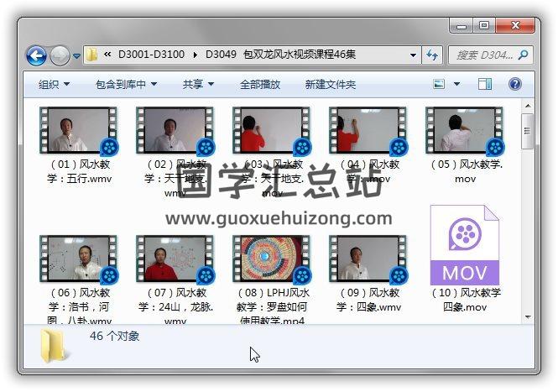Click the change view icon
Screen dimensions: 558x392
438,84
